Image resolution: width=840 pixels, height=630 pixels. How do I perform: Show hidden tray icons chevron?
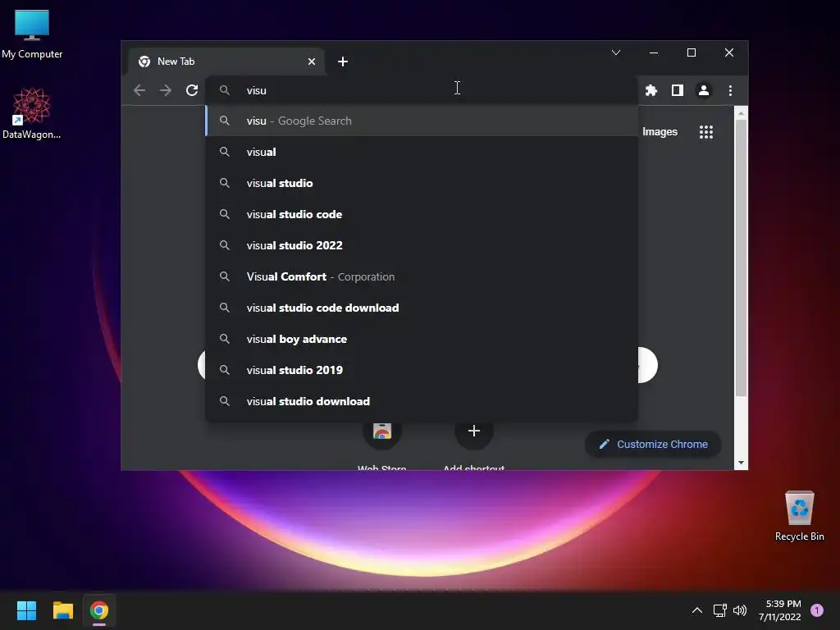[x=697, y=610]
